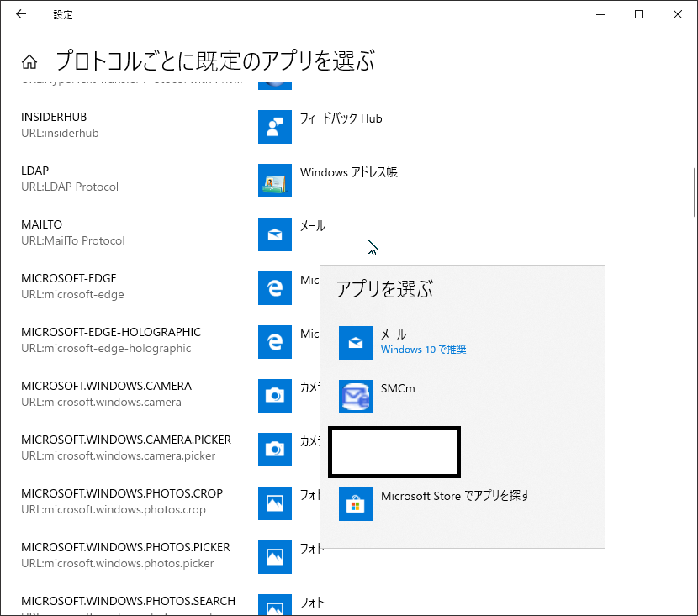Click the camera icon for MICROSOFT.WINDOWS.CAMERA
Image resolution: width=698 pixels, height=616 pixels.
[x=275, y=396]
